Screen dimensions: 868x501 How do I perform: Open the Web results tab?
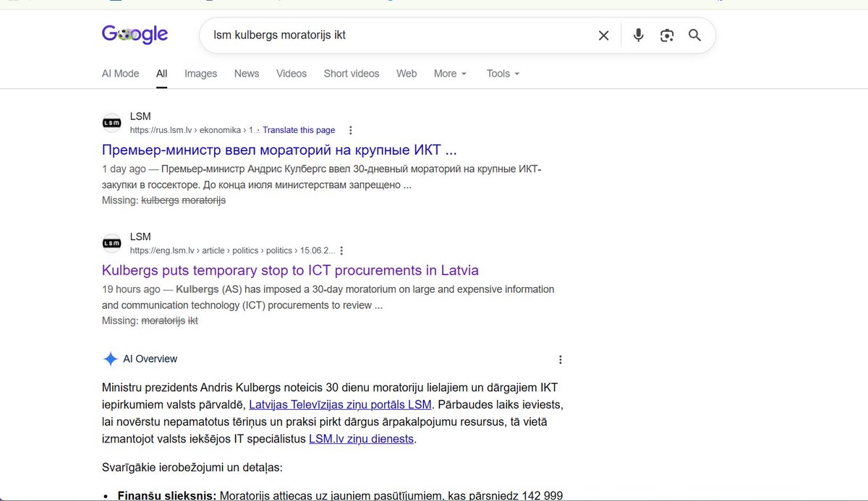point(407,74)
